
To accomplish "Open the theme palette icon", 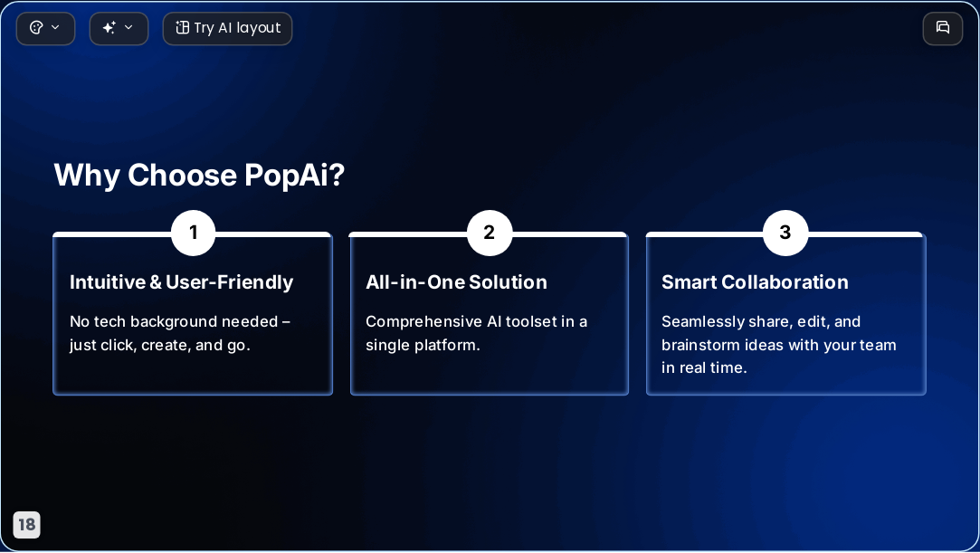I will [x=36, y=27].
